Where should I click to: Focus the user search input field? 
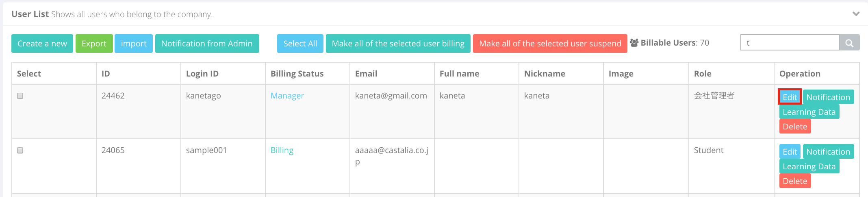point(790,43)
